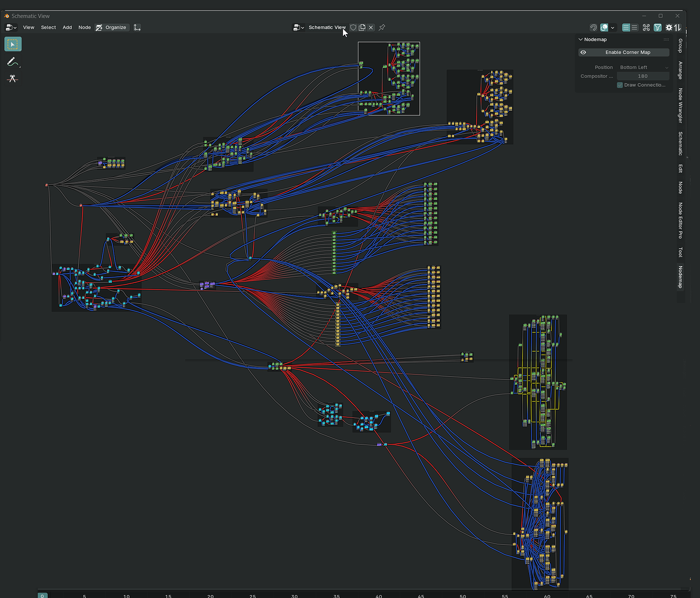Click the timeline frame 0 marker
Screen dimensions: 700x598
click(42, 596)
